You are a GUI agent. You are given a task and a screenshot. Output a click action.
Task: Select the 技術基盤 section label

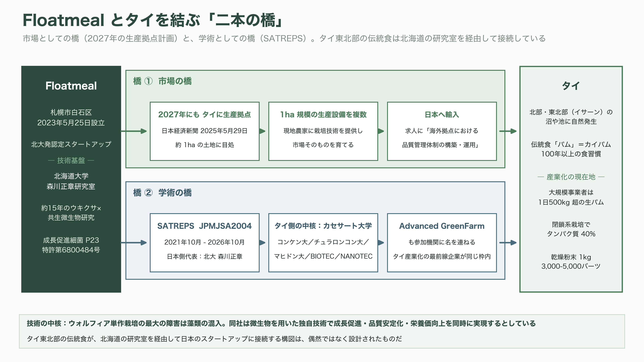71,160
